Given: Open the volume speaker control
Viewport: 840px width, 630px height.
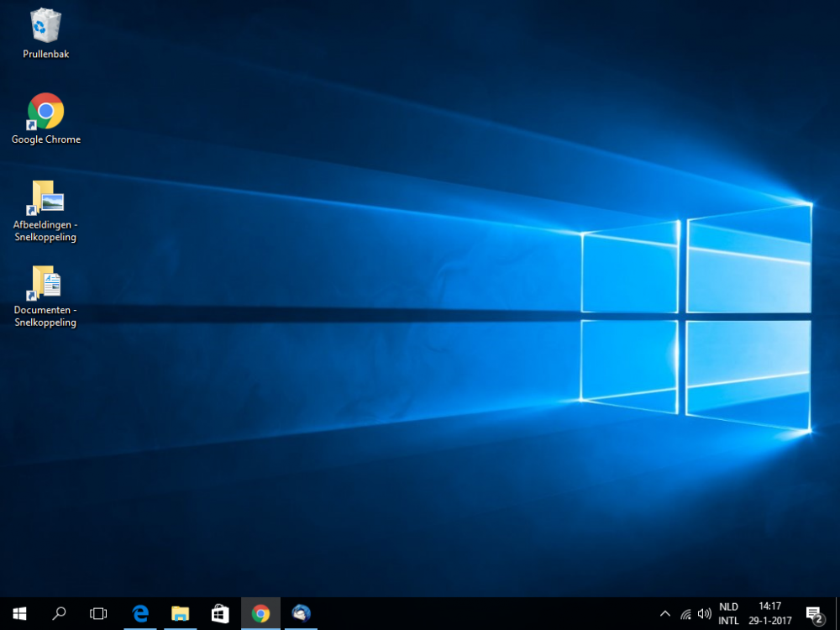Looking at the screenshot, I should 704,613.
